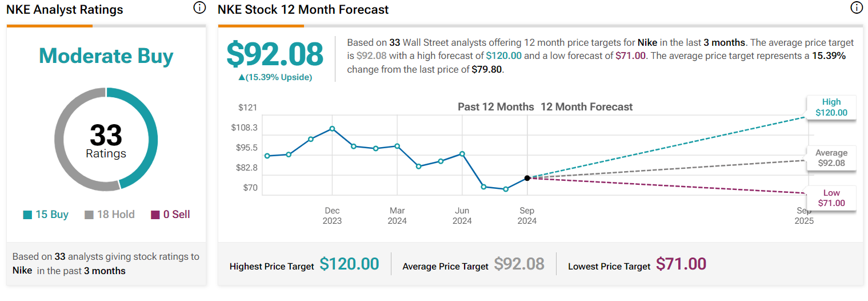Click the Highest Price Target $120.00 value

pyautogui.click(x=349, y=264)
